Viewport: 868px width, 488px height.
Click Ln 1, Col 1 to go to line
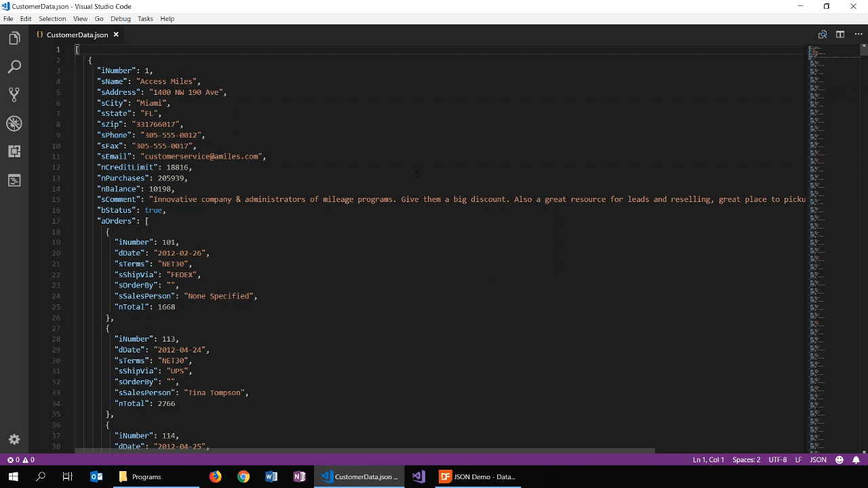tap(708, 460)
